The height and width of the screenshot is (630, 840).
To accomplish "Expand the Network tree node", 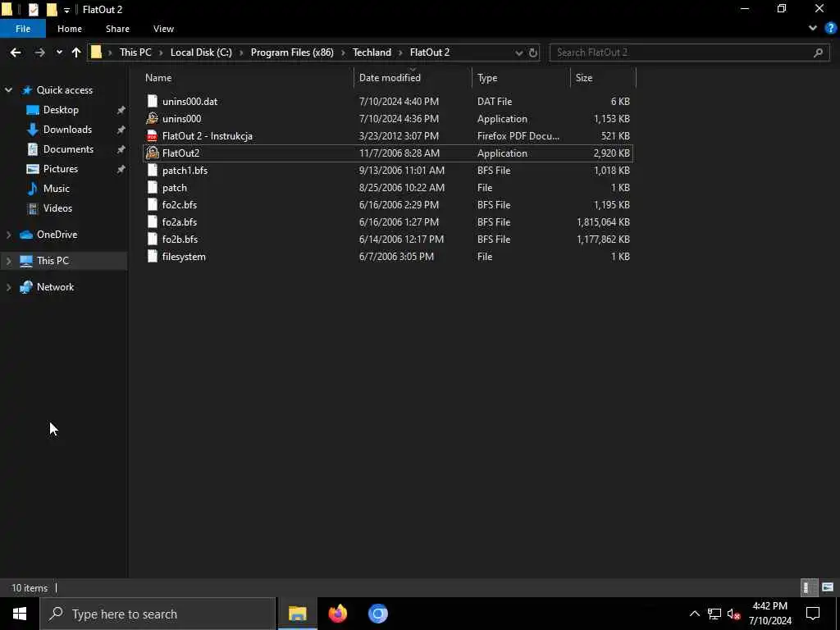I will [x=8, y=287].
